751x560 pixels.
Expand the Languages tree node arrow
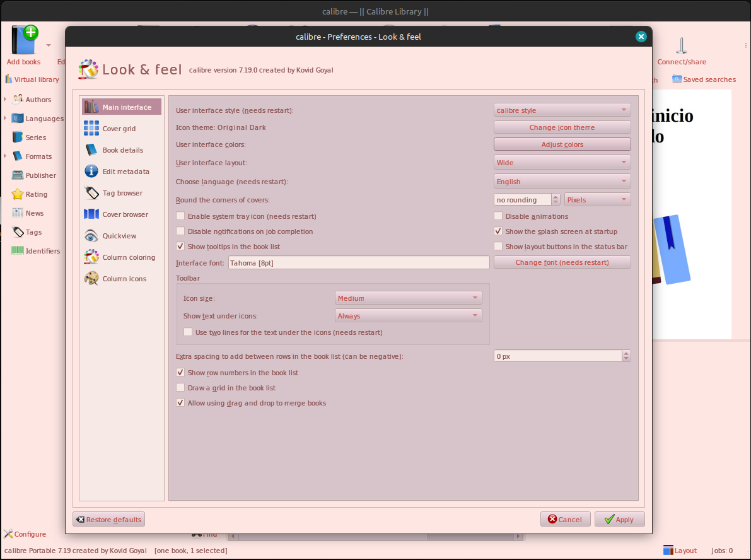click(x=5, y=118)
